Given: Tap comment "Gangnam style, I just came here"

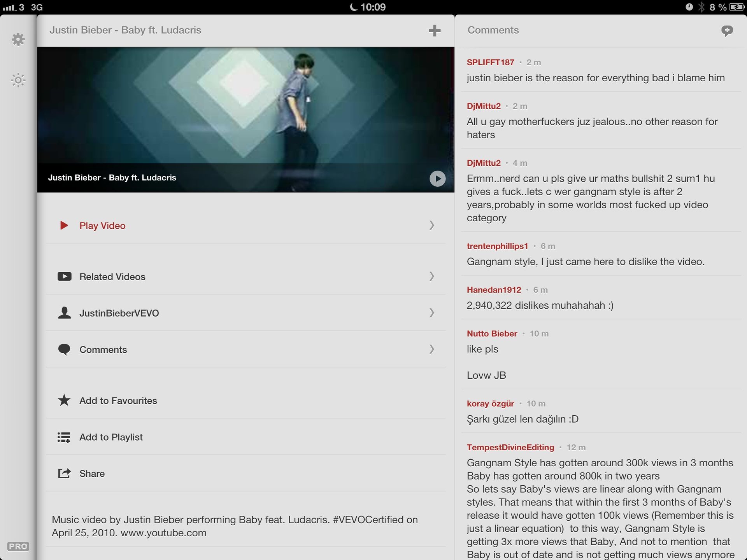Looking at the screenshot, I should point(586,262).
